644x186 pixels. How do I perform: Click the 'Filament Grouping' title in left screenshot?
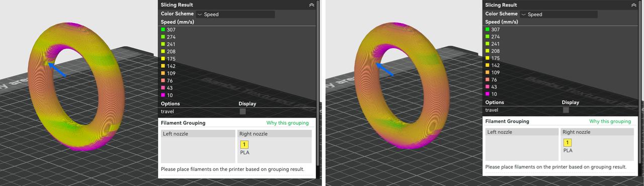click(x=183, y=123)
